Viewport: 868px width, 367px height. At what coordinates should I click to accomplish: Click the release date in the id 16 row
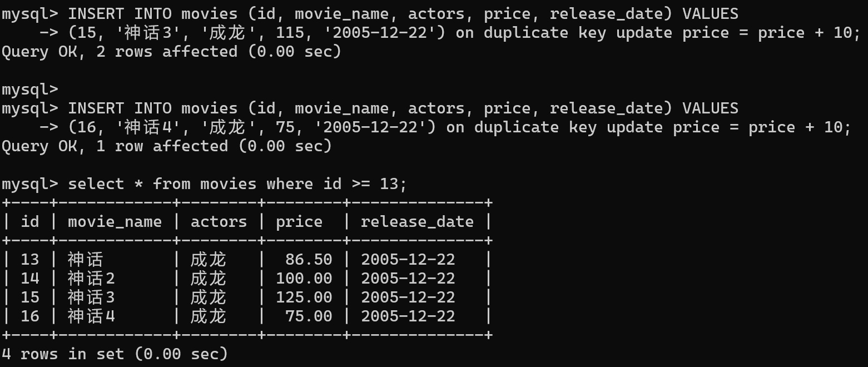coord(408,316)
